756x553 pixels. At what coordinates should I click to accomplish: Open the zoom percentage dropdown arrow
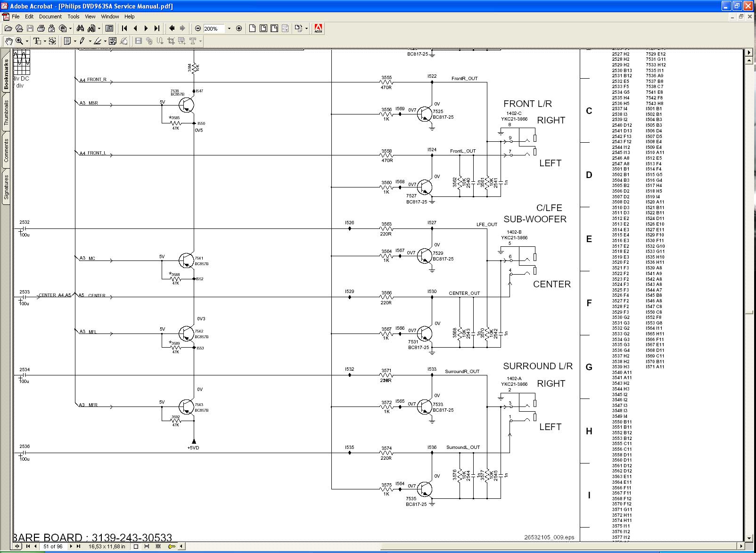click(x=229, y=28)
